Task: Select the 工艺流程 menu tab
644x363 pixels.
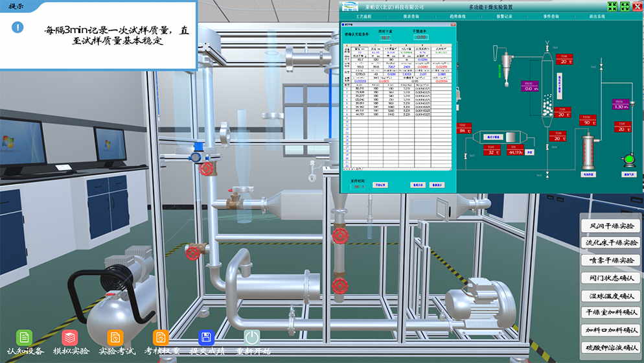Action: coord(364,16)
